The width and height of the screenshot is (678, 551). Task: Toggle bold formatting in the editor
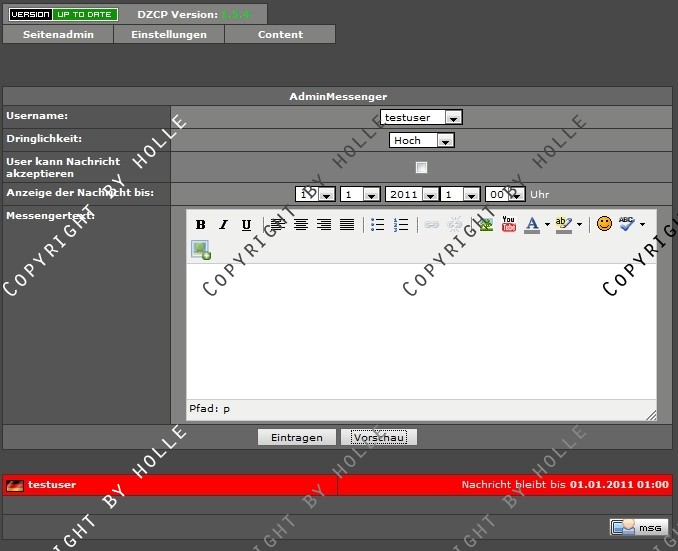[200, 225]
